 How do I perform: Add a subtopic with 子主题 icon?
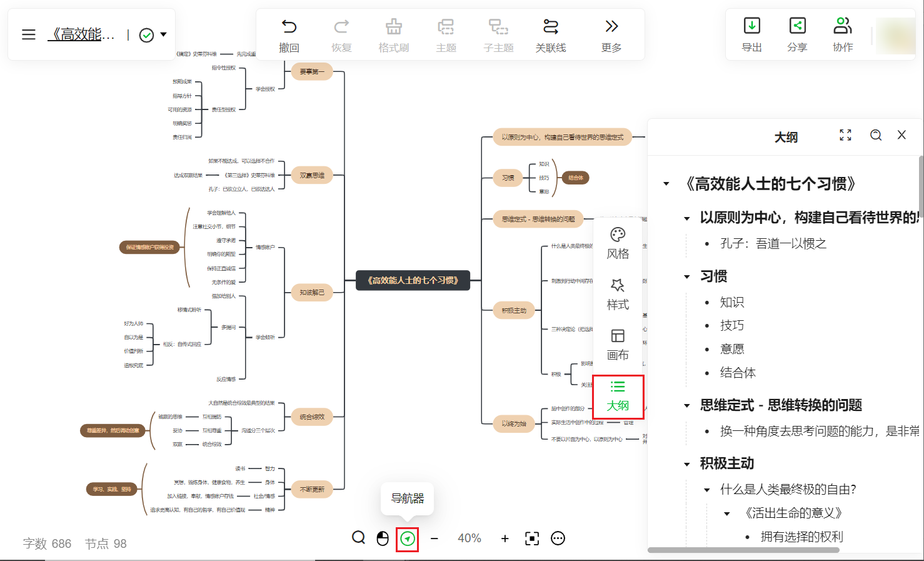pyautogui.click(x=498, y=26)
